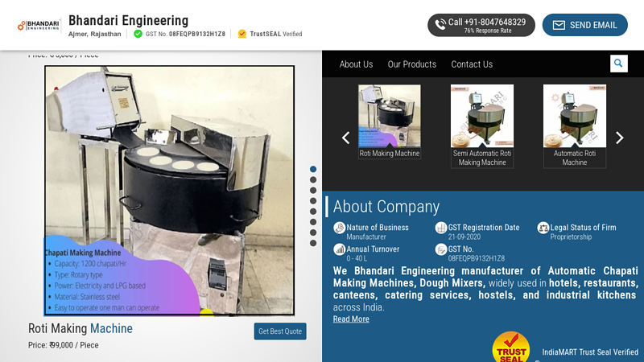Click the large chapati machine product image
Viewport: 644px width, 362px height.
170,191
